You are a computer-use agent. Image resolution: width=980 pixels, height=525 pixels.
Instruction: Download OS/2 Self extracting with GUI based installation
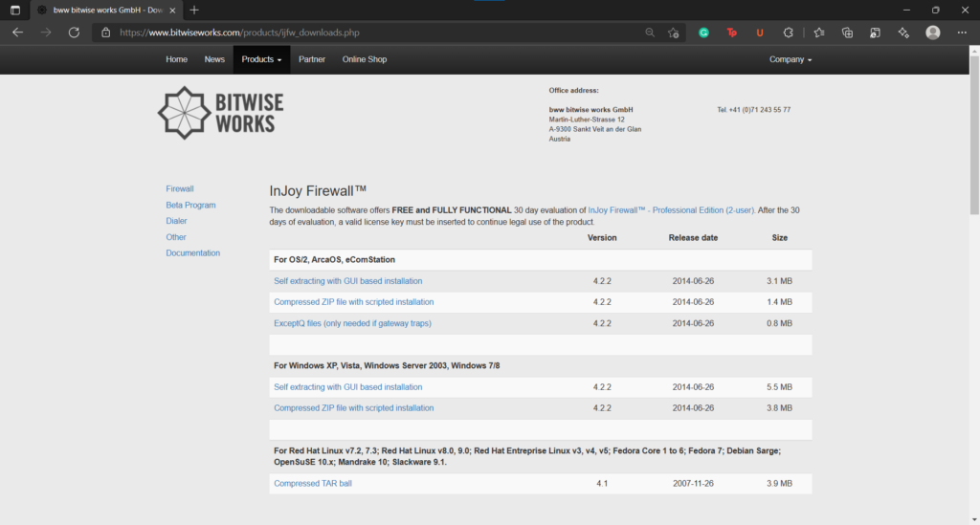(347, 281)
